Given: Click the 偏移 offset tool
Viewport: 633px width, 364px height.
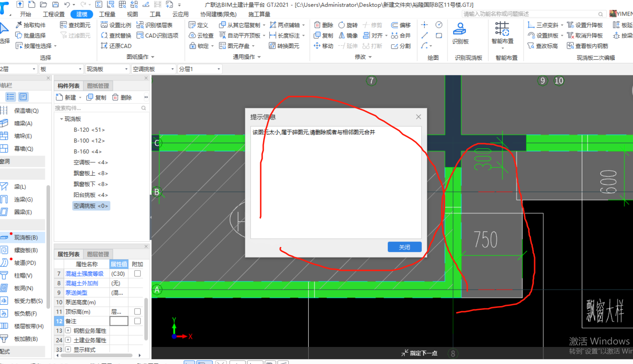Looking at the screenshot, I should pos(401,25).
